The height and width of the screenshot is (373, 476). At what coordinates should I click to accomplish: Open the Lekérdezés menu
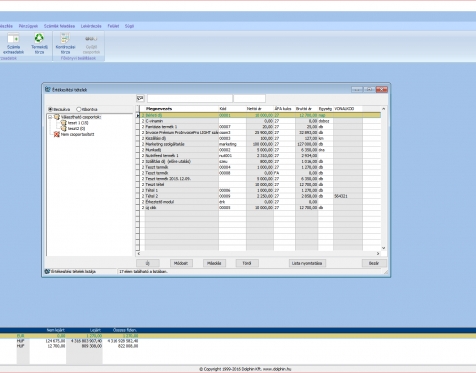91,26
